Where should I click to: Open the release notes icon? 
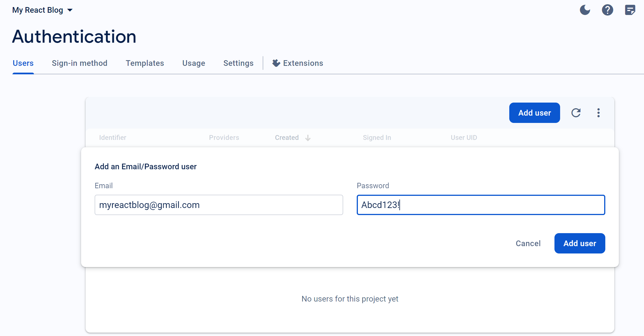point(630,10)
